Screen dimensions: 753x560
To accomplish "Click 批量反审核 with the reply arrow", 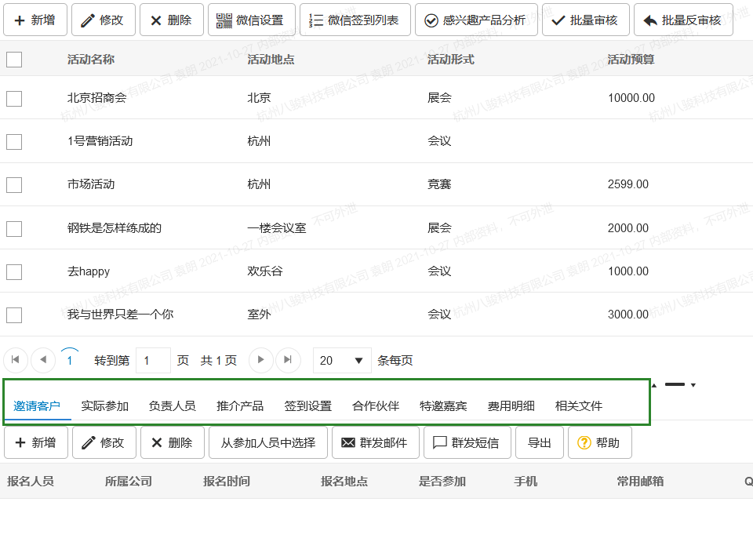I will click(x=682, y=20).
